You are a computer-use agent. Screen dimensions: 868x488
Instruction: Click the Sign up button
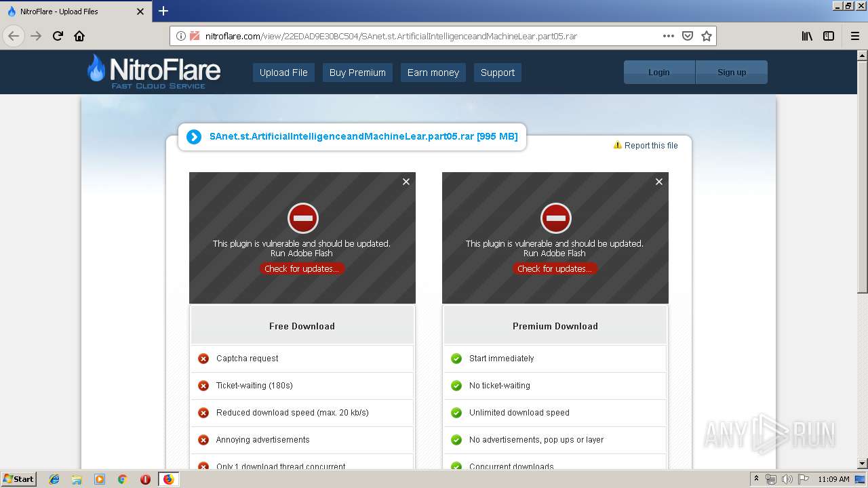(732, 72)
